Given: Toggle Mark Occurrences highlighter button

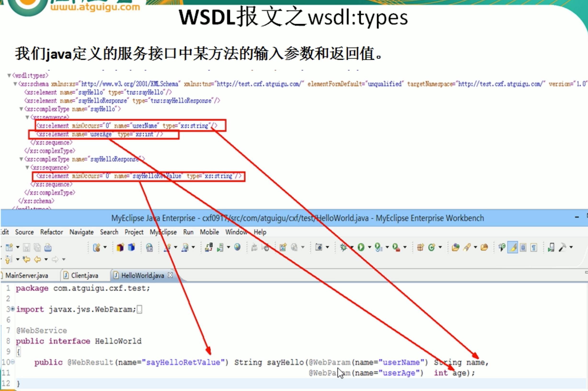Looking at the screenshot, I should 513,247.
